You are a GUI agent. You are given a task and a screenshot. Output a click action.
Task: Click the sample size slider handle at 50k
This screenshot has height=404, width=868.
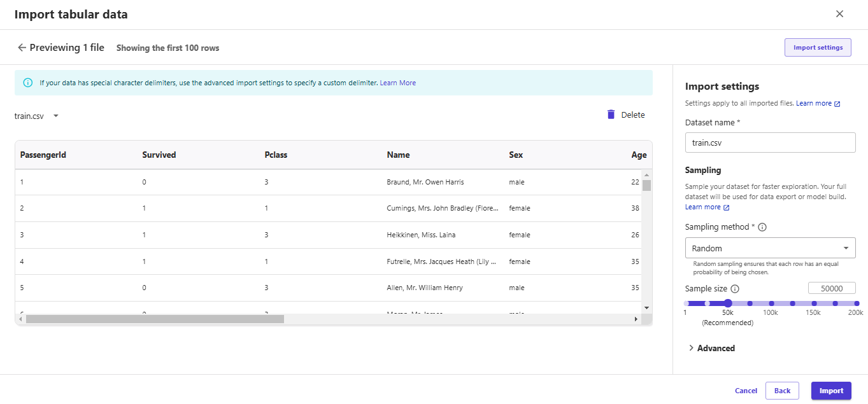coord(728,303)
